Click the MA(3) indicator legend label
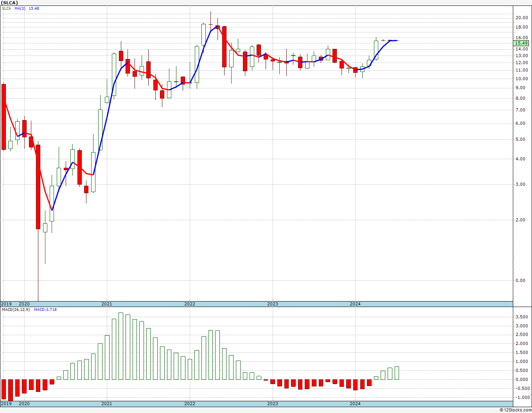 tap(20, 9)
